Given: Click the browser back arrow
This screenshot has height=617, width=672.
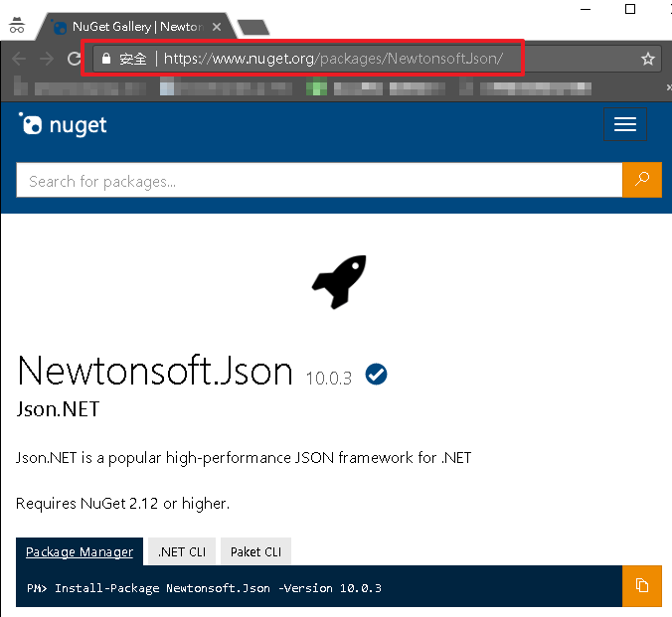Looking at the screenshot, I should tap(19, 59).
